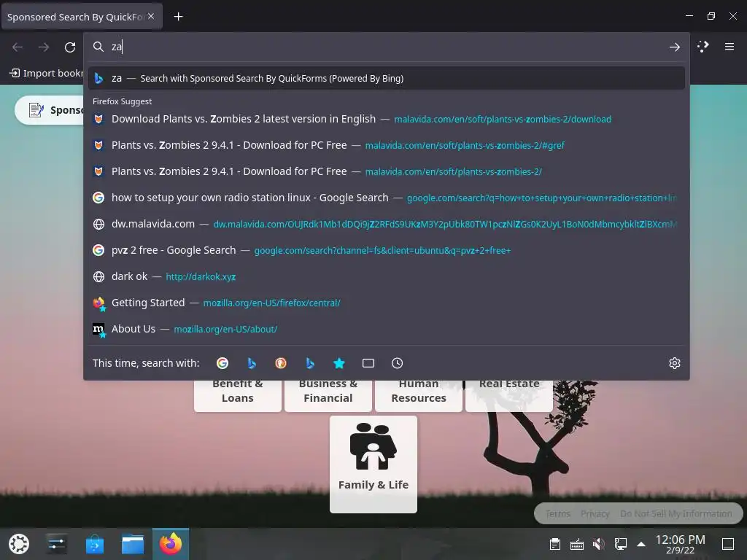This screenshot has width=747, height=560.
Task: Open Dolphin file manager from taskbar
Action: tap(133, 544)
